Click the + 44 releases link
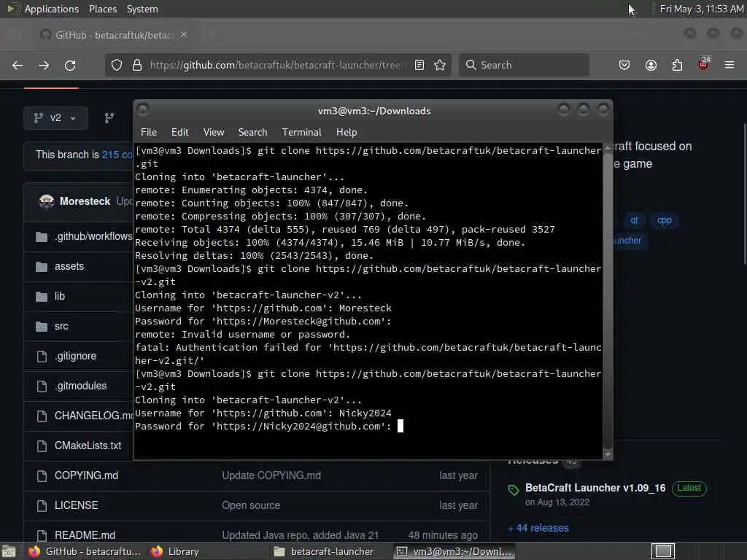 click(538, 528)
